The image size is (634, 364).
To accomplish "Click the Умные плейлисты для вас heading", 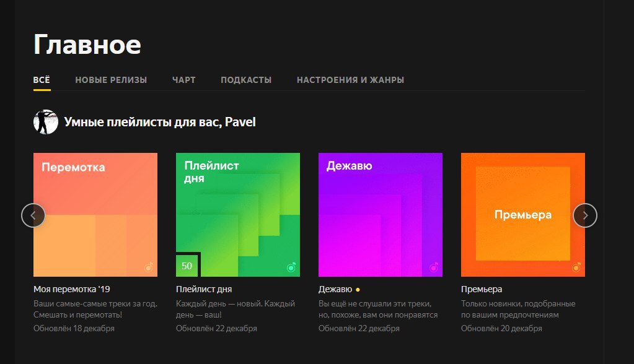I will coord(160,122).
